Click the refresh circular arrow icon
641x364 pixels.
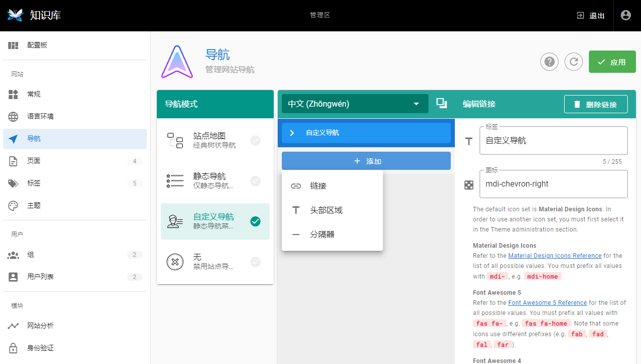(574, 62)
